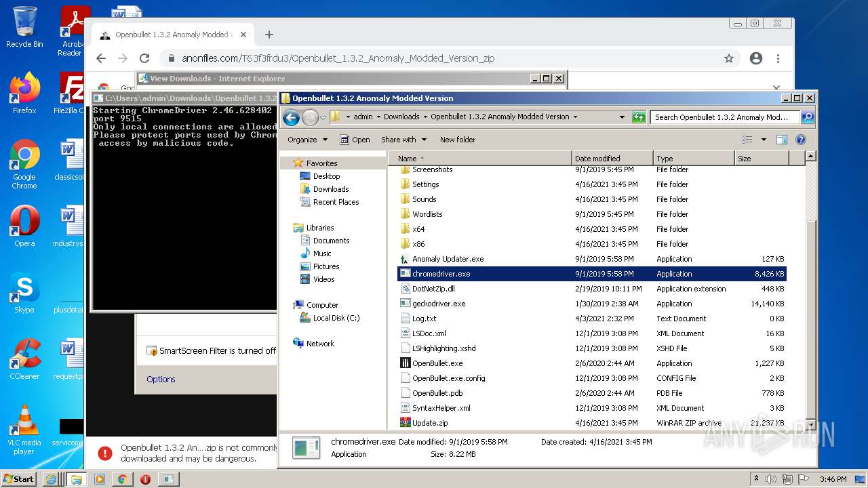This screenshot has width=868, height=488.
Task: Select OpenBullet.exe.config file name
Action: 449,378
